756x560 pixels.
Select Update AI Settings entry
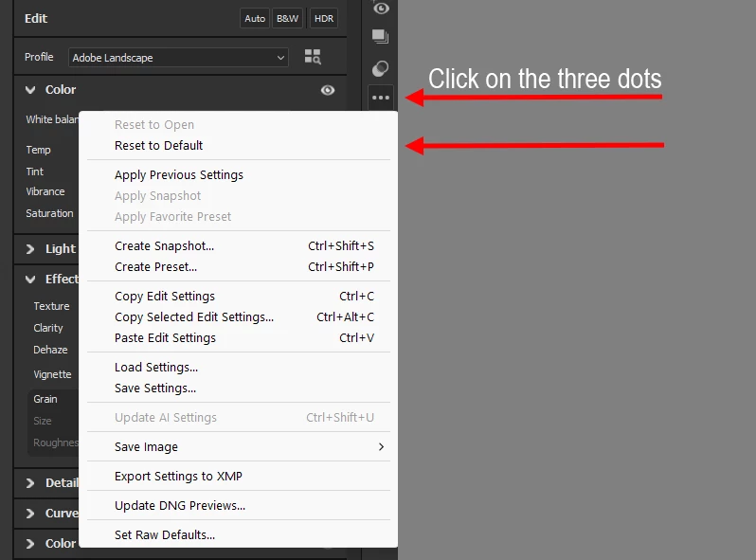tap(239, 418)
